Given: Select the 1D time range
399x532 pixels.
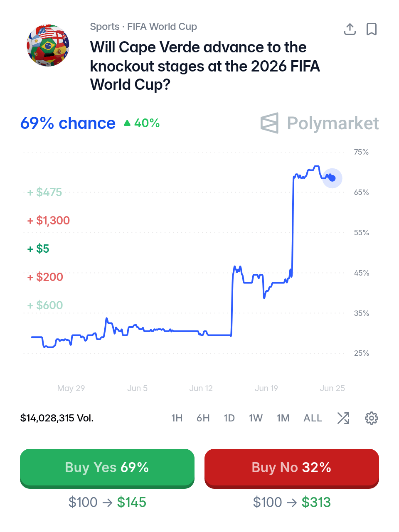Looking at the screenshot, I should 229,418.
